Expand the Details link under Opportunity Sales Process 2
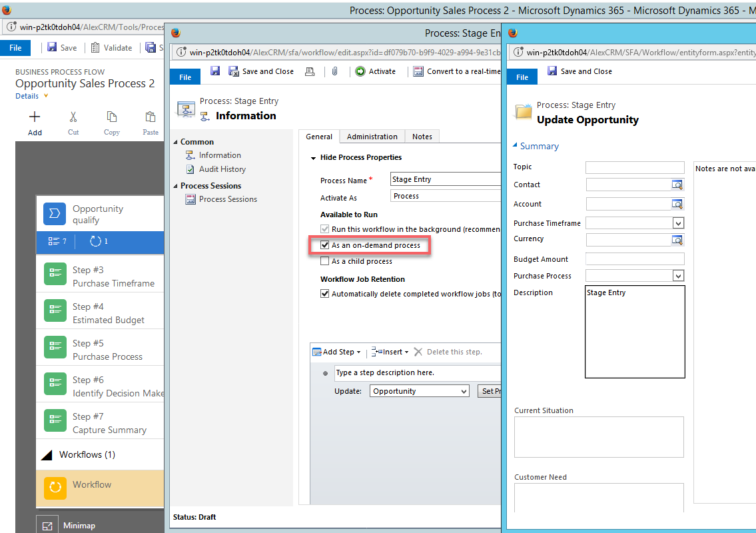 tap(27, 95)
